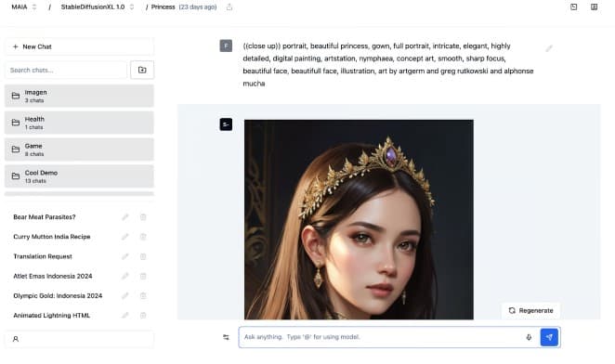Rename the Animated Lightning HTML chat
615x364 pixels.
(125, 316)
